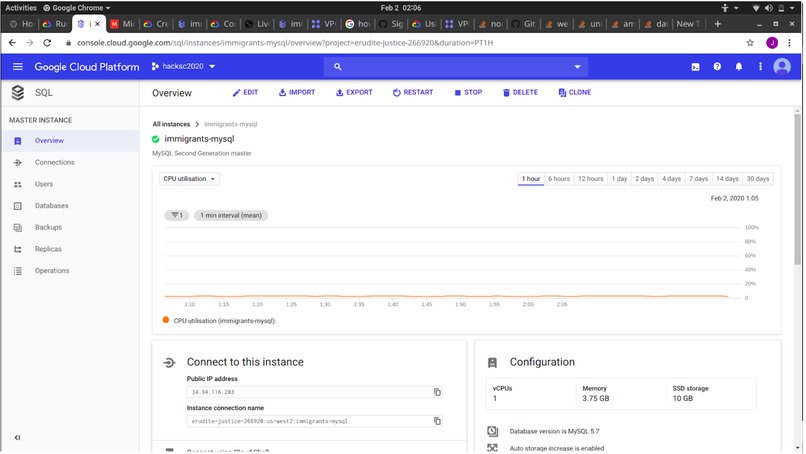Select the 12 hours time range
This screenshot has width=806, height=454.
point(592,179)
